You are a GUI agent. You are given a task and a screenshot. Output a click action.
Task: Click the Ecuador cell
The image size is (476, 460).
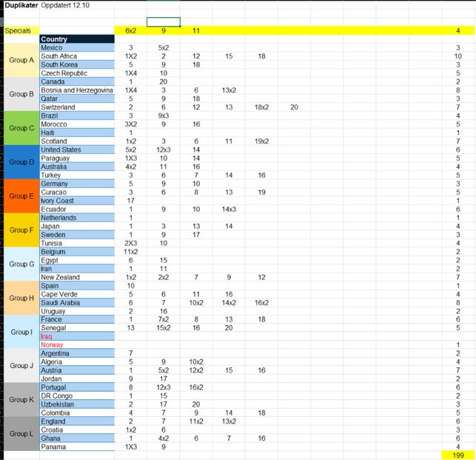coord(77,210)
